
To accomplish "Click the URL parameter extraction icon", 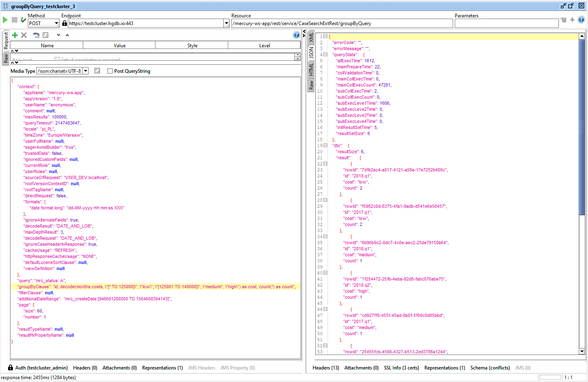I will 36,35.
